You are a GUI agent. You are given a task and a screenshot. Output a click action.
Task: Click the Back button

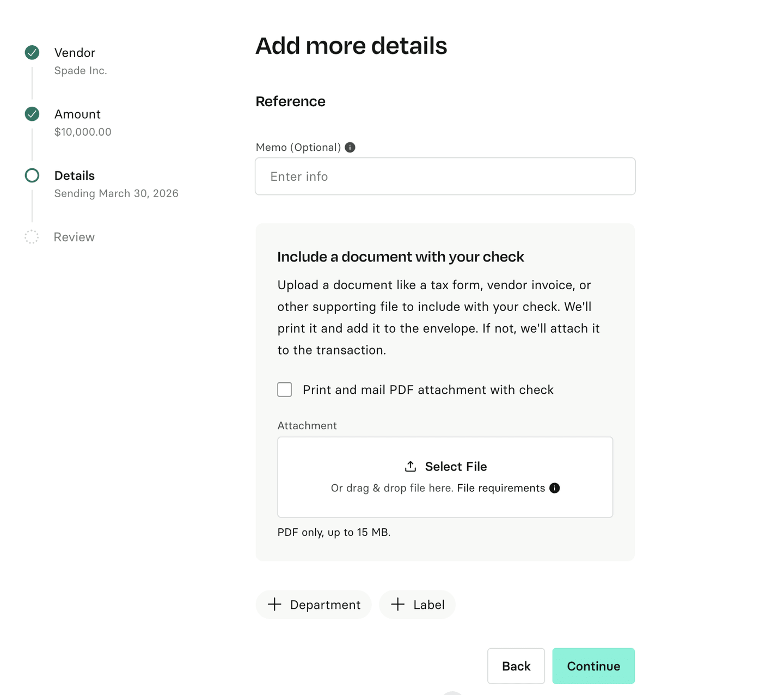pyautogui.click(x=516, y=666)
